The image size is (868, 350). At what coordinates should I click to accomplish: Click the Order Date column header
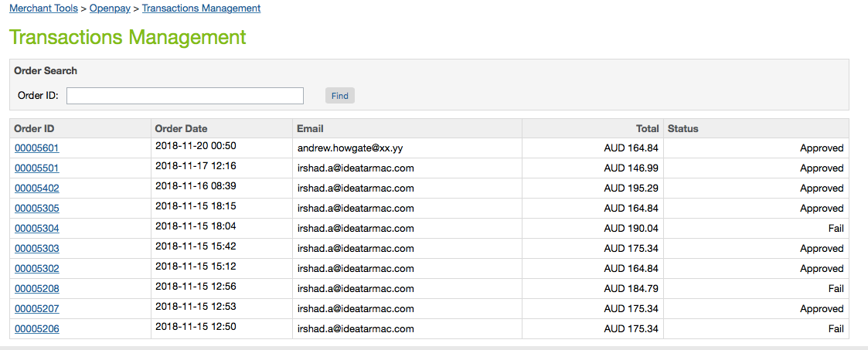tap(181, 129)
